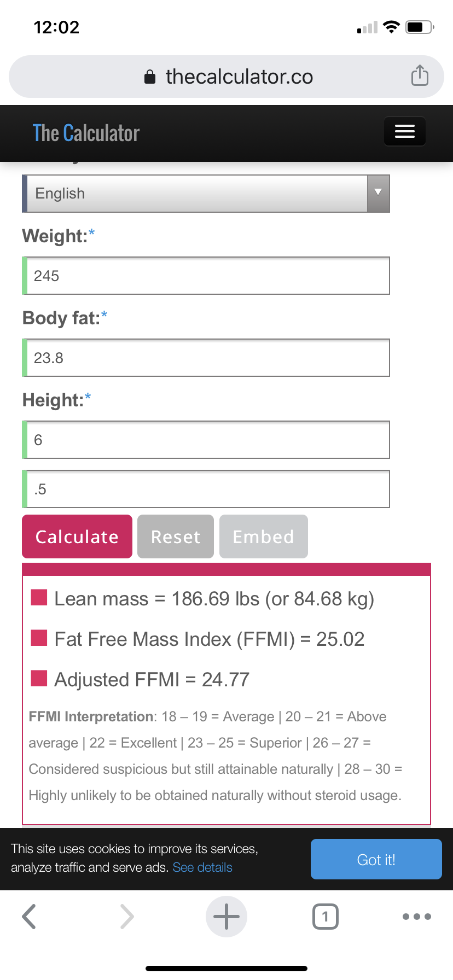Click the Body fat input field

pos(207,358)
